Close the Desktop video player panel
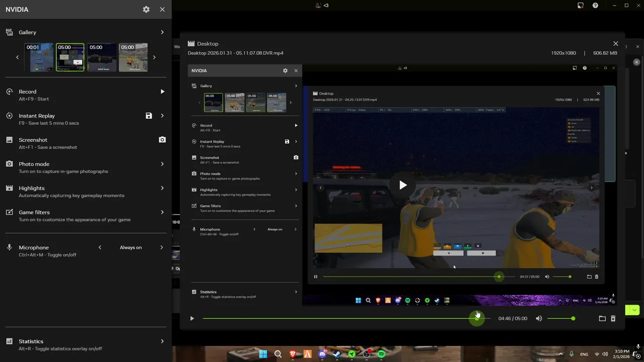 coord(616,44)
